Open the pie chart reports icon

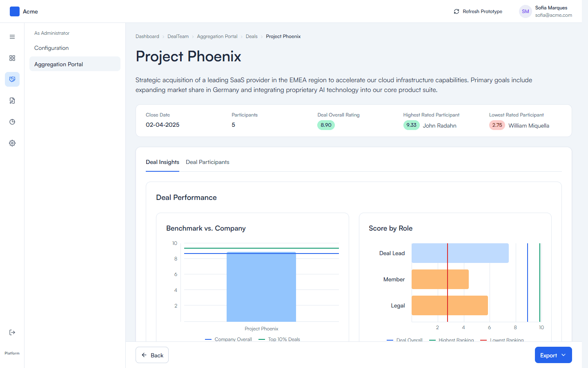(x=12, y=122)
